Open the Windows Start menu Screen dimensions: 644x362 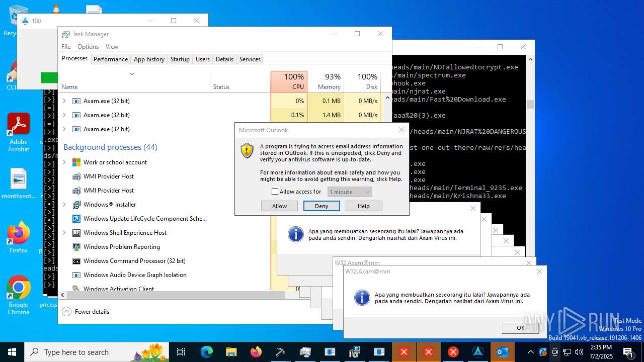(12, 352)
